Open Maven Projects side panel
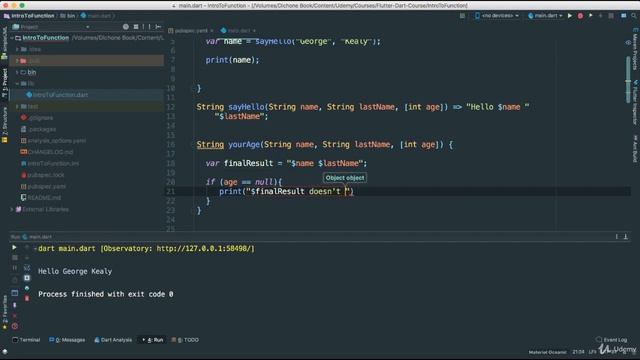This screenshot has height=360, width=640. (635, 50)
